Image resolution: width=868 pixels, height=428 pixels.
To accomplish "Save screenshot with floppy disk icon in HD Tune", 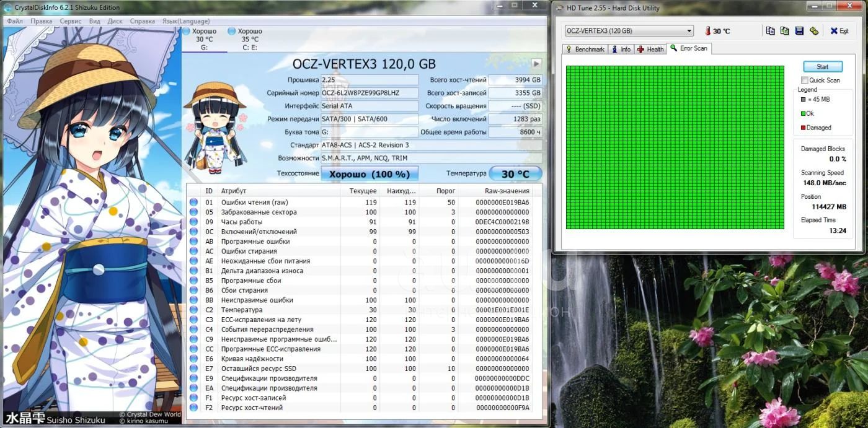I will click(x=799, y=31).
